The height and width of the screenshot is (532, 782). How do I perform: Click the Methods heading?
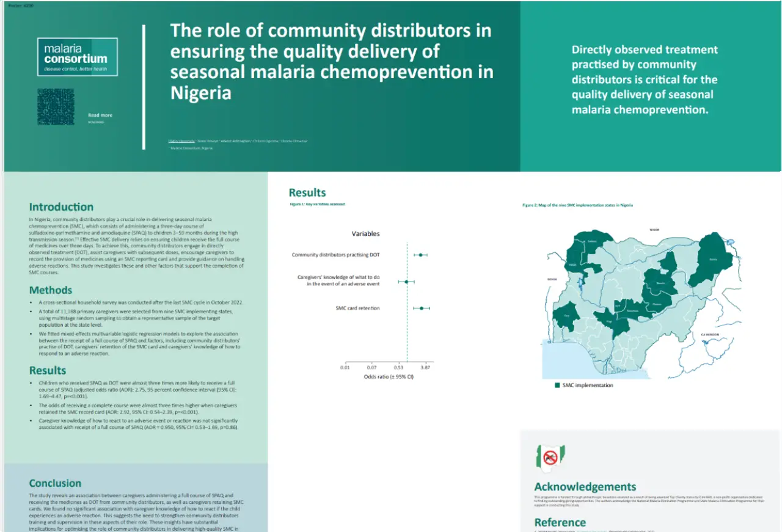point(51,290)
